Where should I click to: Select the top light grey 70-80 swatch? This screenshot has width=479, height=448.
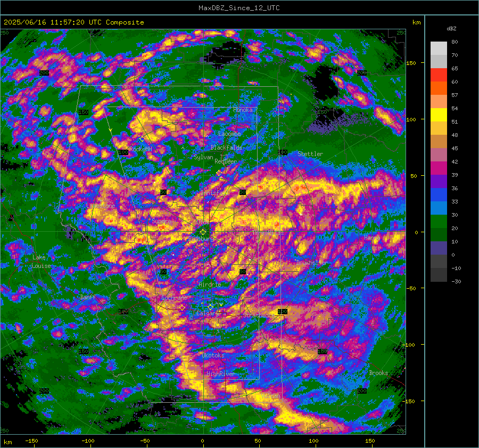coord(439,48)
